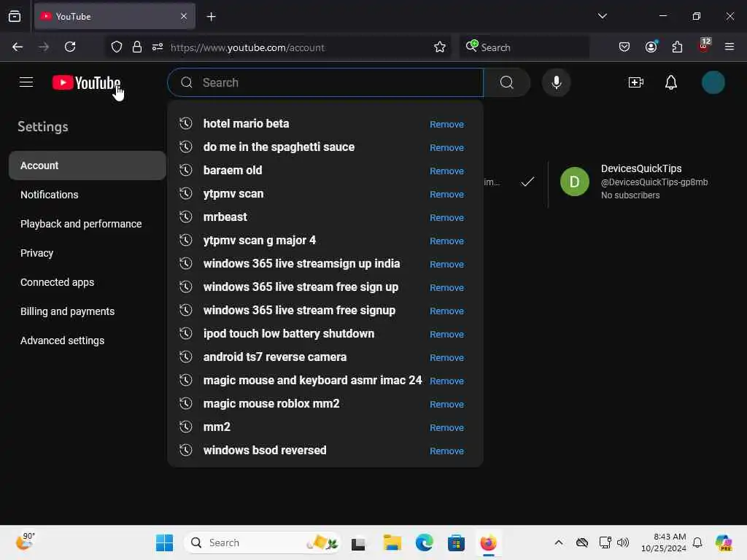This screenshot has height=560, width=747.
Task: Open the weather widget showing 90°
Action: tap(25, 542)
